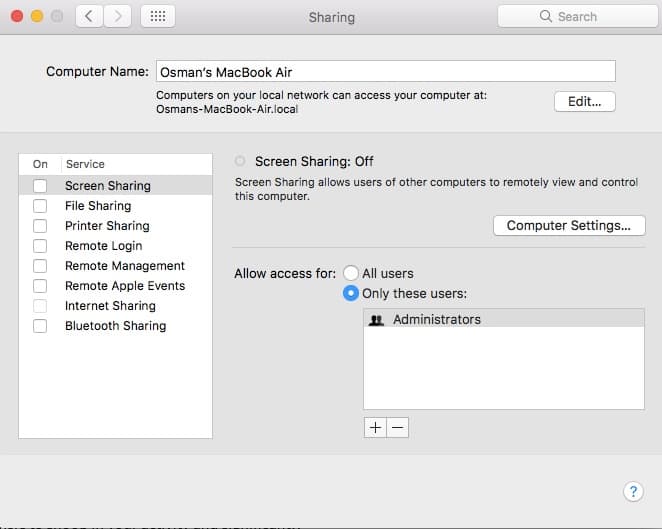Click inside the Computer Name field
Image resolution: width=662 pixels, height=529 pixels.
pyautogui.click(x=386, y=71)
